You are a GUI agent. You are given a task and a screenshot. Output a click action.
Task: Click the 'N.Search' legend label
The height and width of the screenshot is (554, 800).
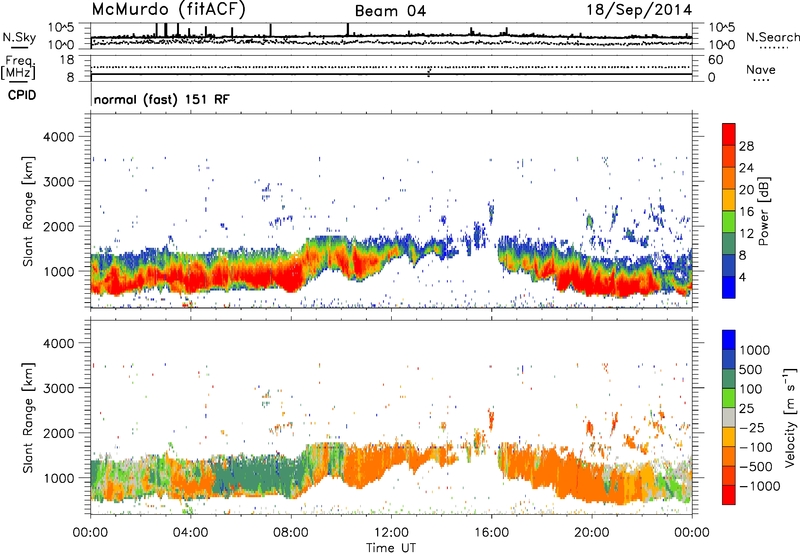coord(772,37)
